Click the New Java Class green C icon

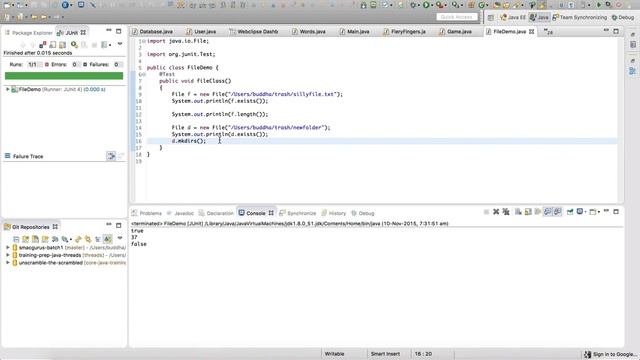point(482,5)
